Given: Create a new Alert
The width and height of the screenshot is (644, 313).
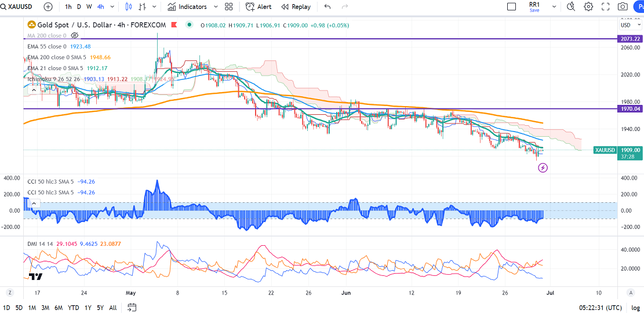Looking at the screenshot, I should [x=259, y=6].
